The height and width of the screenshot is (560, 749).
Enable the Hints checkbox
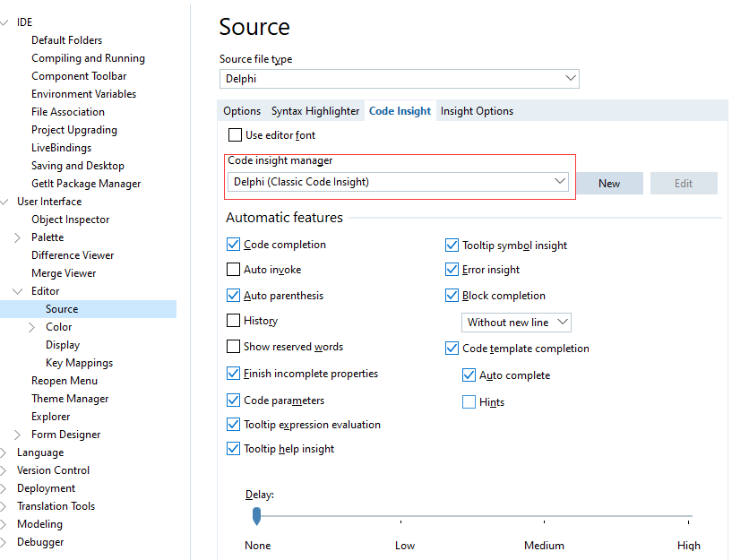tap(469, 402)
